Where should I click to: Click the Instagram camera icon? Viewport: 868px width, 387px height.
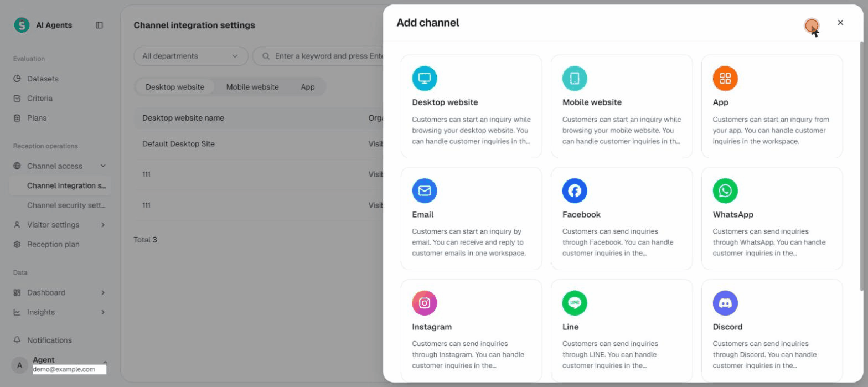point(425,303)
